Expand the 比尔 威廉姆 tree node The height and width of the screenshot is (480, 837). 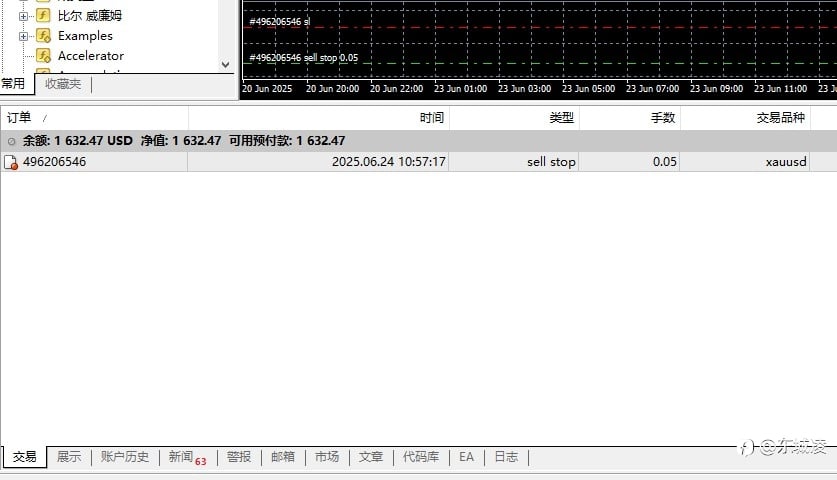tap(23, 16)
